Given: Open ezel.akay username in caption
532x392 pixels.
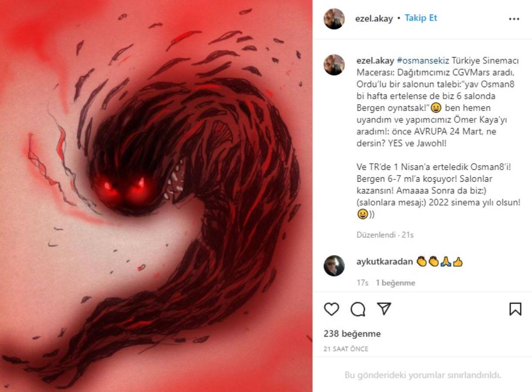Looking at the screenshot, I should pyautogui.click(x=375, y=61).
